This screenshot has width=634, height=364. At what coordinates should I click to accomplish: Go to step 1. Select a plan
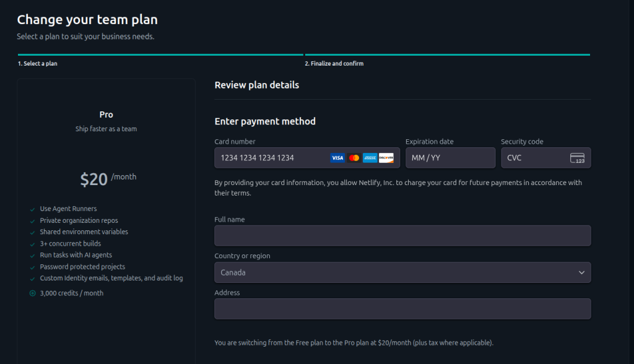coord(38,64)
